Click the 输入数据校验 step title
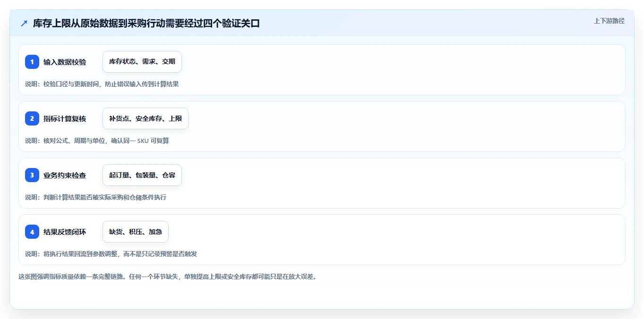Image resolution: width=644 pixels, height=319 pixels. click(x=65, y=62)
